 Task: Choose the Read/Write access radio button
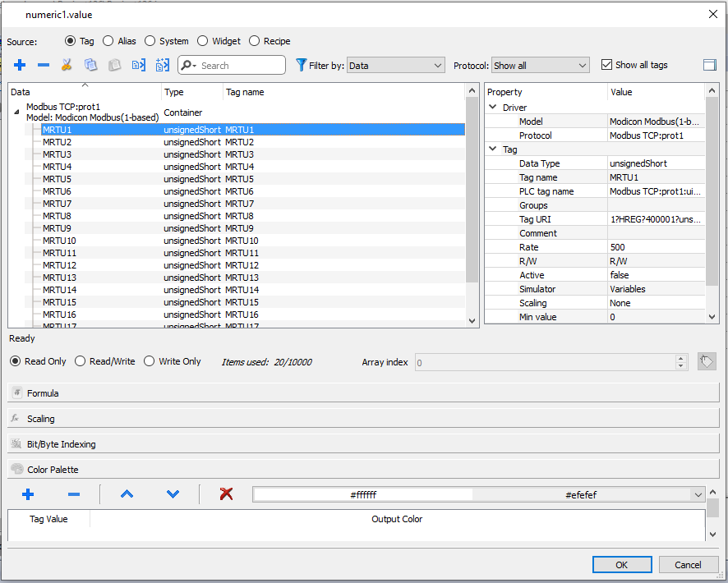81,361
